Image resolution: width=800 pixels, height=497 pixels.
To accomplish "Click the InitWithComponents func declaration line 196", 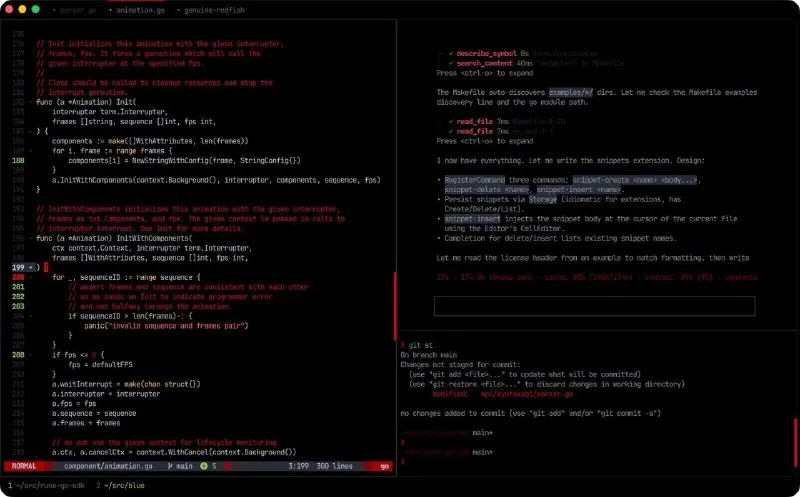I will click(x=114, y=238).
